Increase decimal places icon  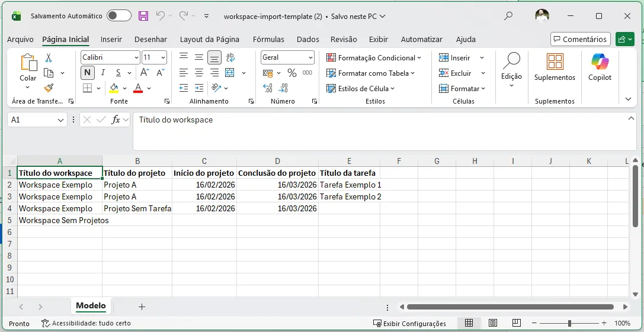pos(268,88)
